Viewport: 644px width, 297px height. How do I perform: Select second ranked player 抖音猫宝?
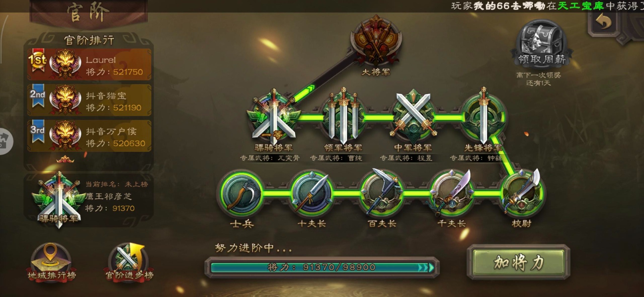pyautogui.click(x=89, y=100)
